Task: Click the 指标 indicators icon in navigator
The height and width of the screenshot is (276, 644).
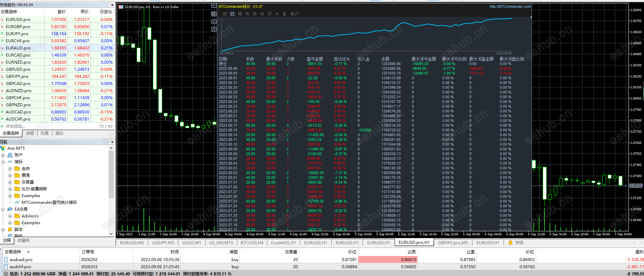Action: coord(10,162)
